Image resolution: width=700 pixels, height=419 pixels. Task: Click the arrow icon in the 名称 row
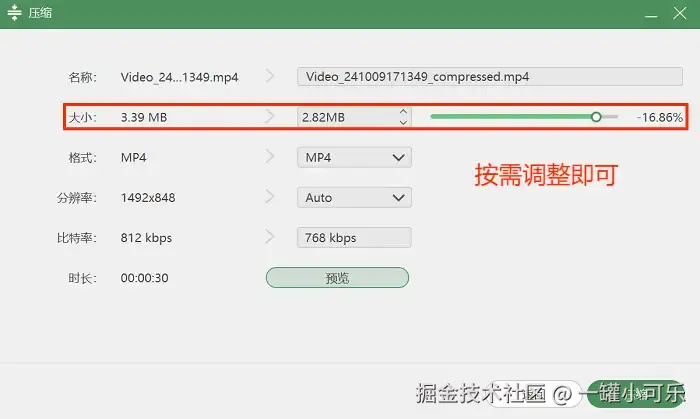pos(270,76)
